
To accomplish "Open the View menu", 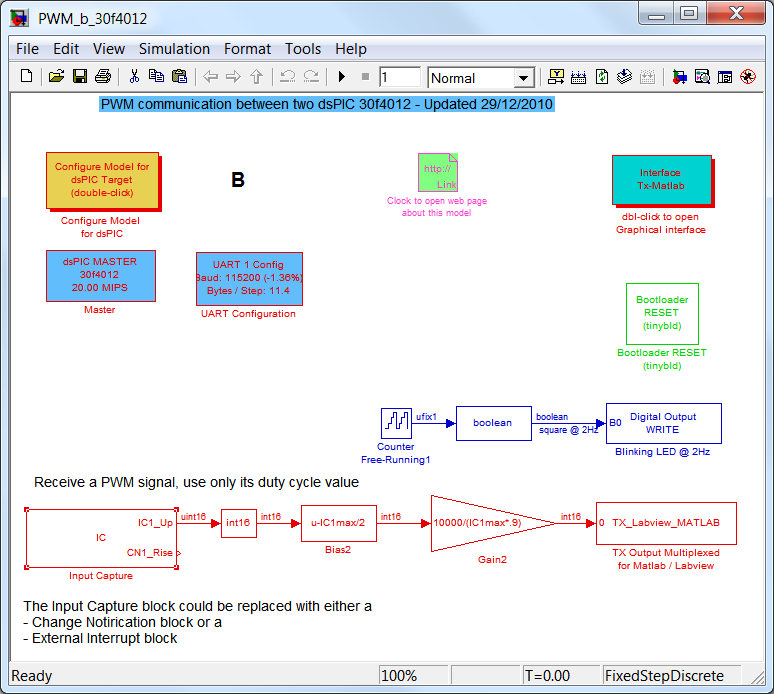I will click(109, 49).
